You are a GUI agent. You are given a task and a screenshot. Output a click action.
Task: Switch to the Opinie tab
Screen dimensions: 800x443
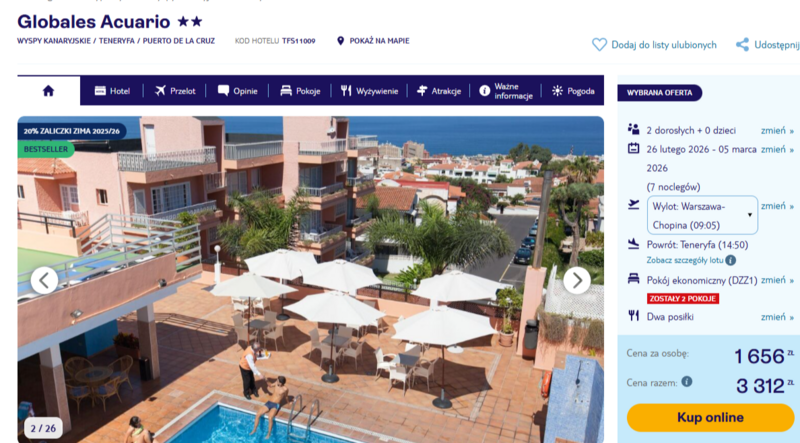point(237,91)
